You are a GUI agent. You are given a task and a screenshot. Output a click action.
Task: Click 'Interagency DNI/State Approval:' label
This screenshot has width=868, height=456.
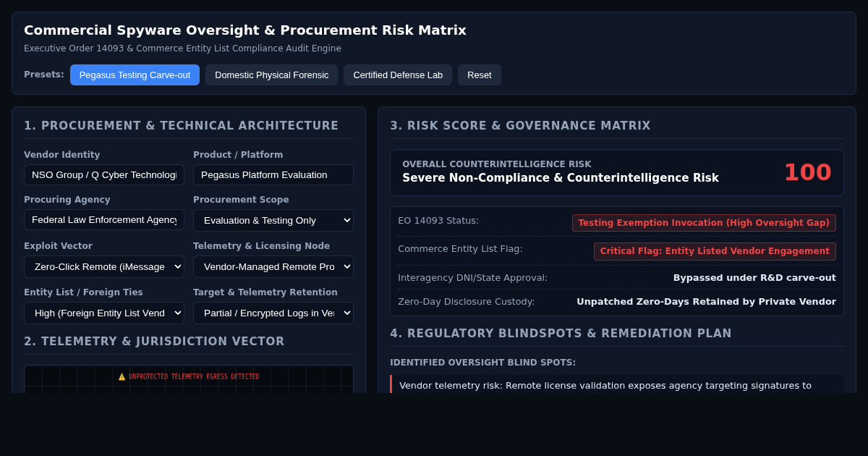coord(472,277)
